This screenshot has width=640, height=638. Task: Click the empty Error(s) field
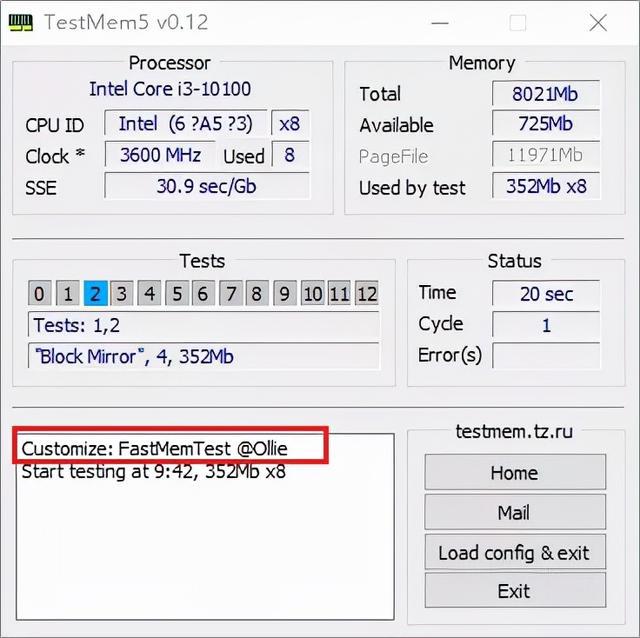(x=546, y=356)
